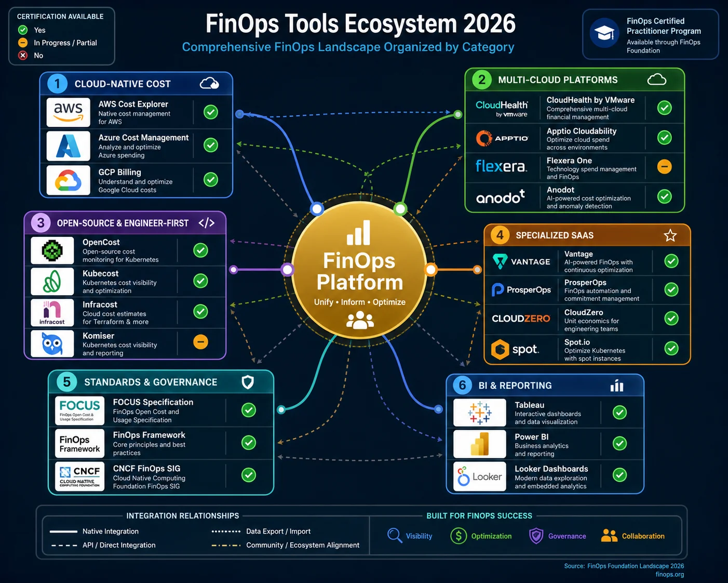Click the Flexera logo

[x=501, y=166]
